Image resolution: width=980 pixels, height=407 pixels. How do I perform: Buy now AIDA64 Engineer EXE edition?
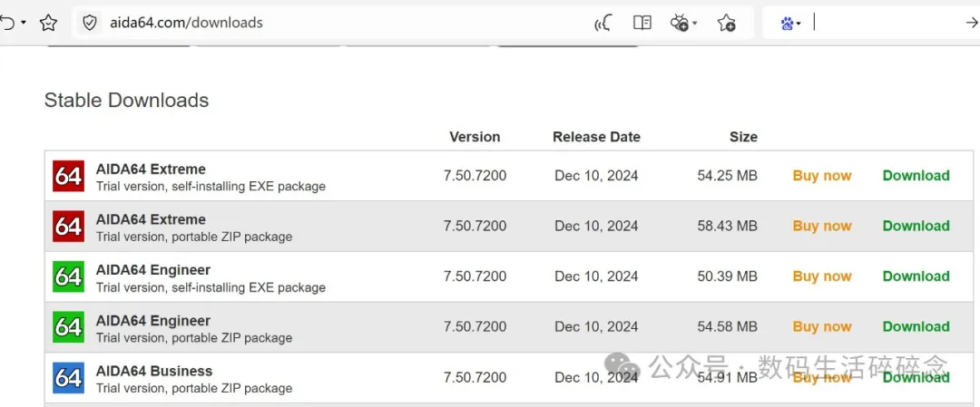[x=822, y=276]
